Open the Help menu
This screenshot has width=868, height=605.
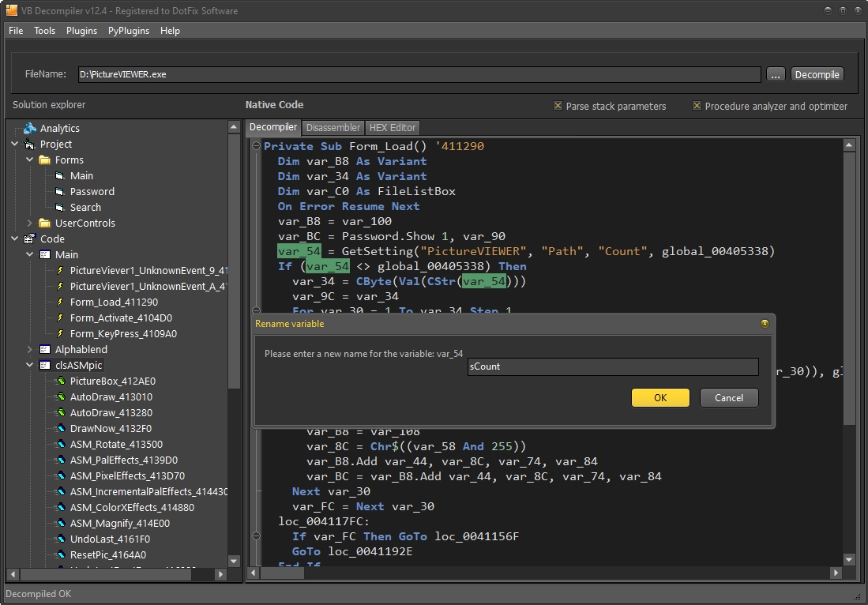tap(170, 31)
